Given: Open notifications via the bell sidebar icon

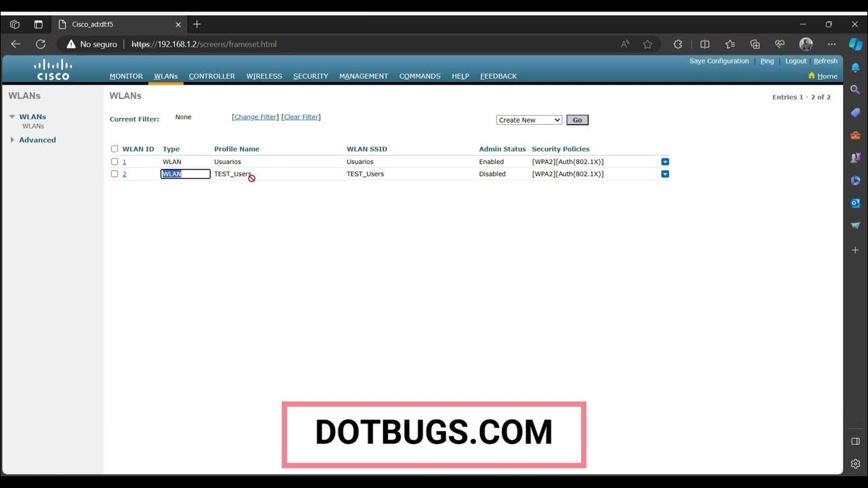Looking at the screenshot, I should tap(854, 67).
